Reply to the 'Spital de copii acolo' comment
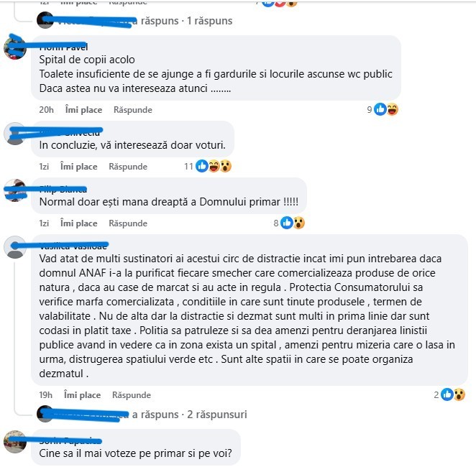The image size is (476, 467). 132,109
